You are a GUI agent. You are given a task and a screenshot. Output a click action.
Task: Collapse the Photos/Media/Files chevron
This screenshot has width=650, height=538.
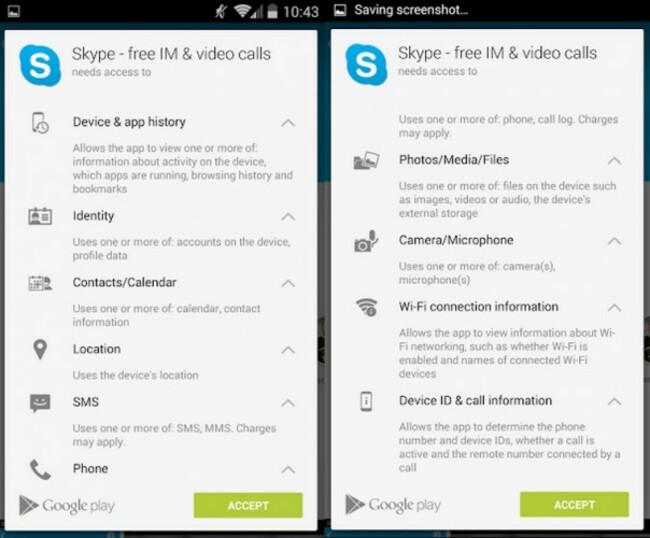(x=614, y=160)
